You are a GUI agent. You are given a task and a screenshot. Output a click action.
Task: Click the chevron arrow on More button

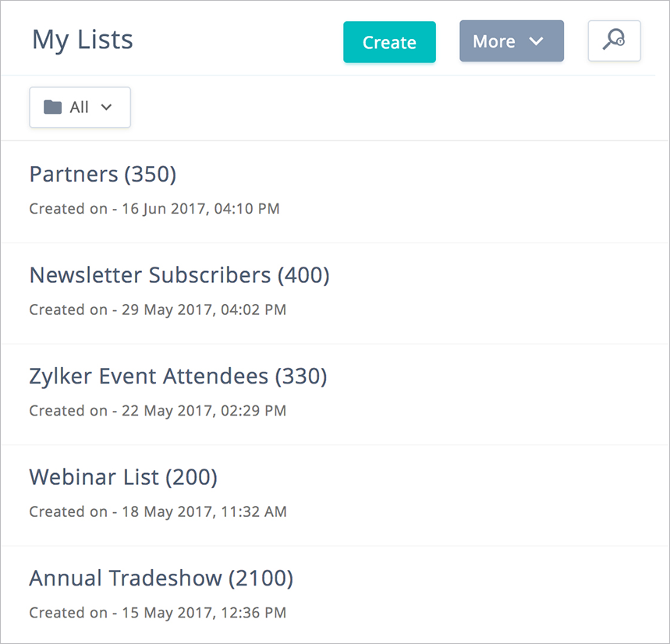point(536,41)
